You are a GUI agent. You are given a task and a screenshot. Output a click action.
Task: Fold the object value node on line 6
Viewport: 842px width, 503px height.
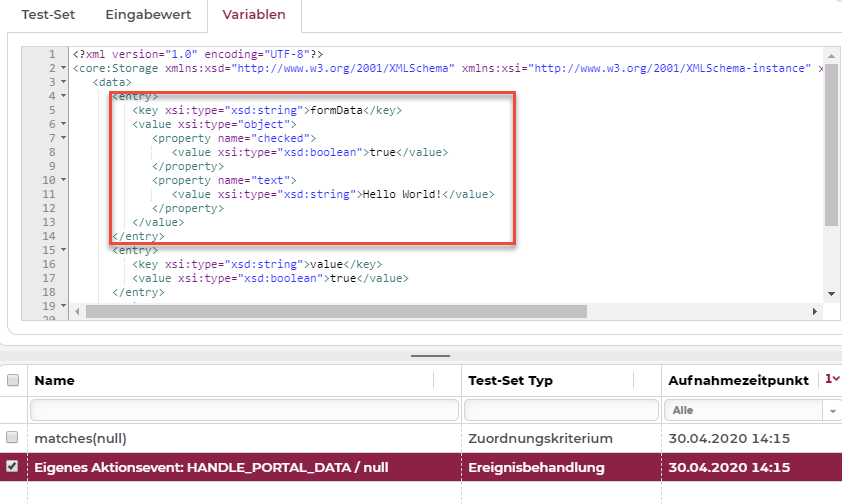[x=64, y=124]
